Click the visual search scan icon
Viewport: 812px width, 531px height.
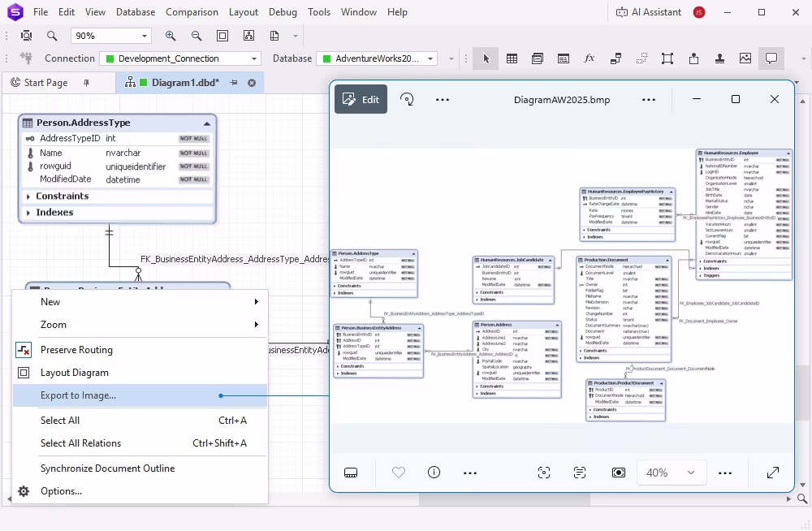544,473
